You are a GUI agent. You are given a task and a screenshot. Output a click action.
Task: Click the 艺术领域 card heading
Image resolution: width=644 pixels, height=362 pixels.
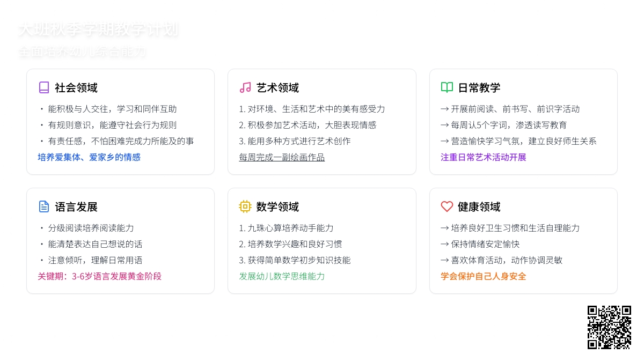click(277, 87)
